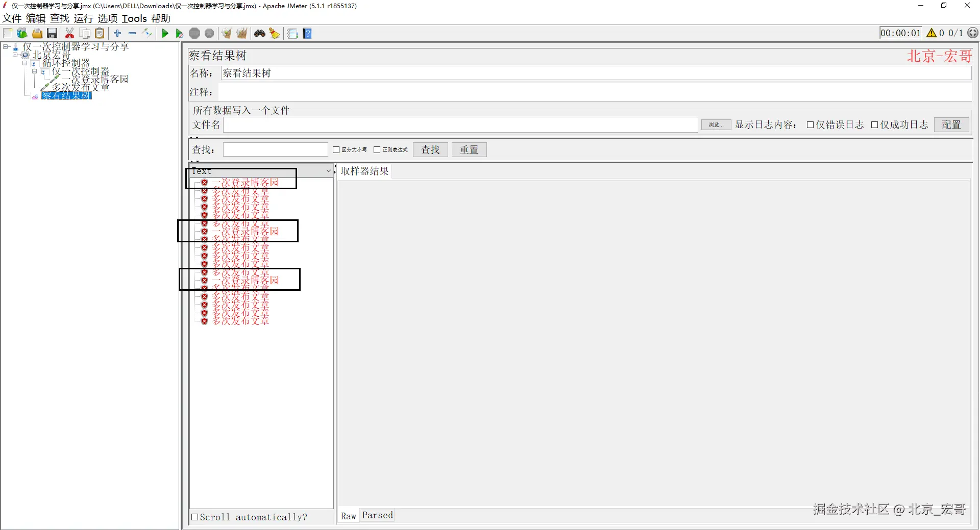Save the test plan with floppy icon
Viewport: 980px width, 530px height.
(x=52, y=34)
